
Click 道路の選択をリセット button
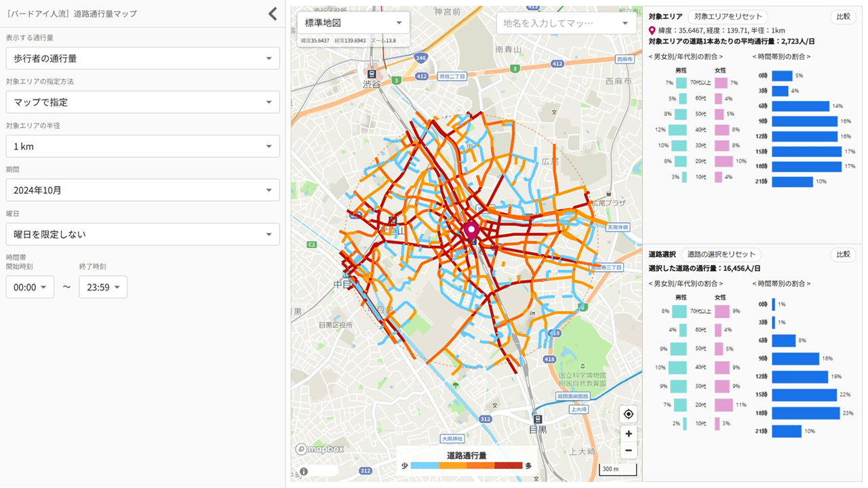[721, 254]
